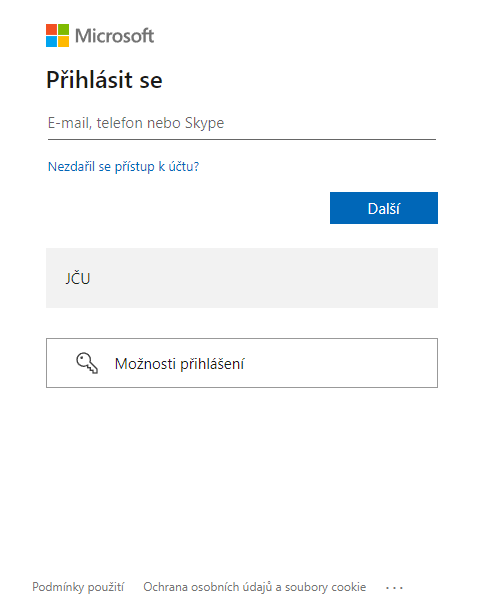The height and width of the screenshot is (600, 483).
Task: Open Ochrana osobních údajů a soubory cookie
Action: pyautogui.click(x=255, y=587)
